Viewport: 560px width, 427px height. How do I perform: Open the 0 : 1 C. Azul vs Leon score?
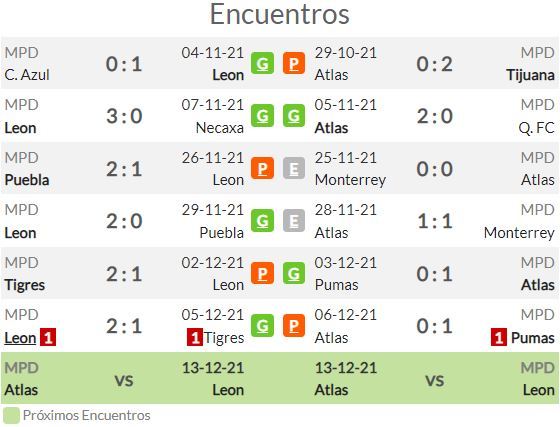click(124, 64)
